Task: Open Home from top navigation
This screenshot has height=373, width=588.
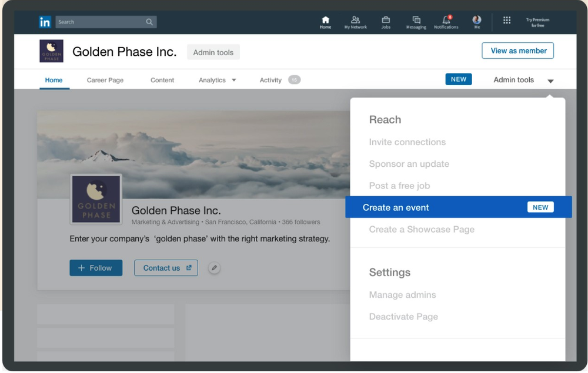Action: [x=325, y=22]
